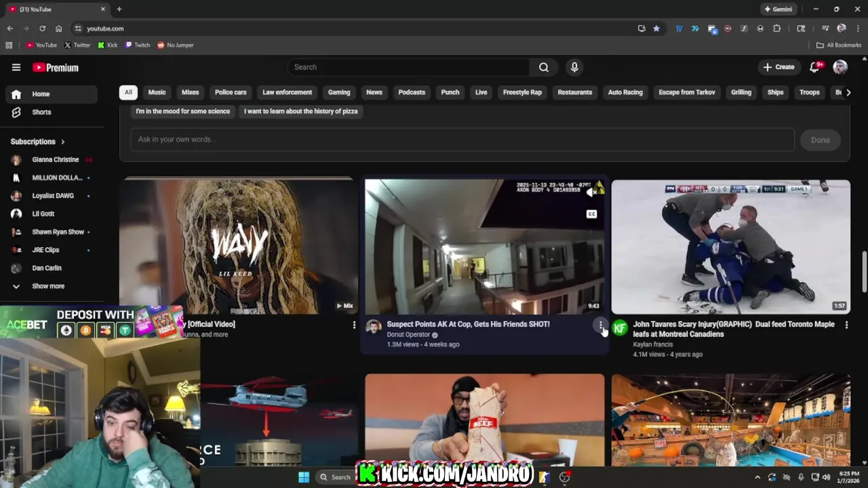Image resolution: width=868 pixels, height=488 pixels.
Task: Open the beef sandwich video thumbnail
Action: tap(485, 419)
